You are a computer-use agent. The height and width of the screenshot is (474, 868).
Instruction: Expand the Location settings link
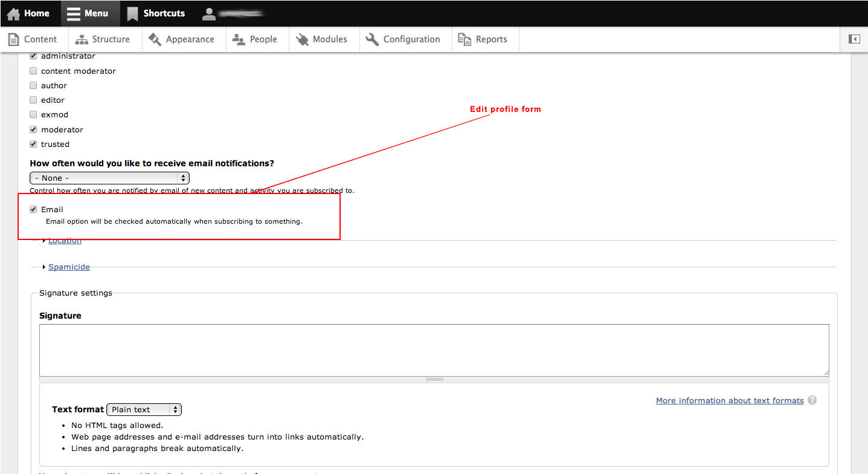(64, 240)
